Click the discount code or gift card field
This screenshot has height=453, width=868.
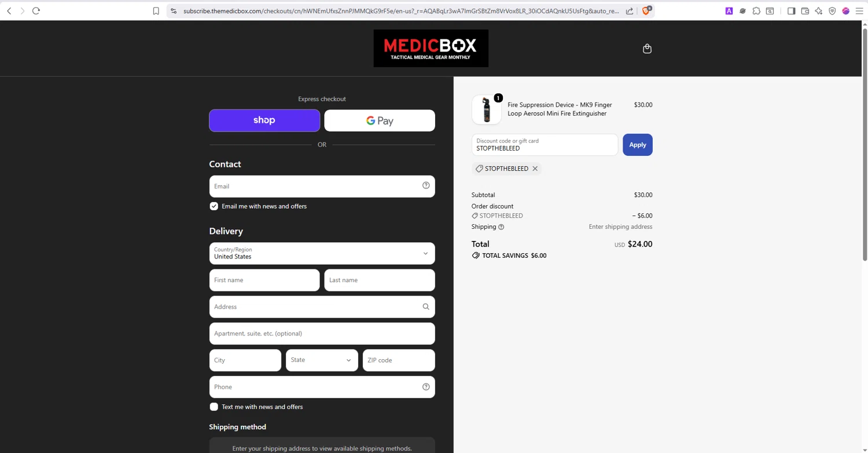(545, 145)
